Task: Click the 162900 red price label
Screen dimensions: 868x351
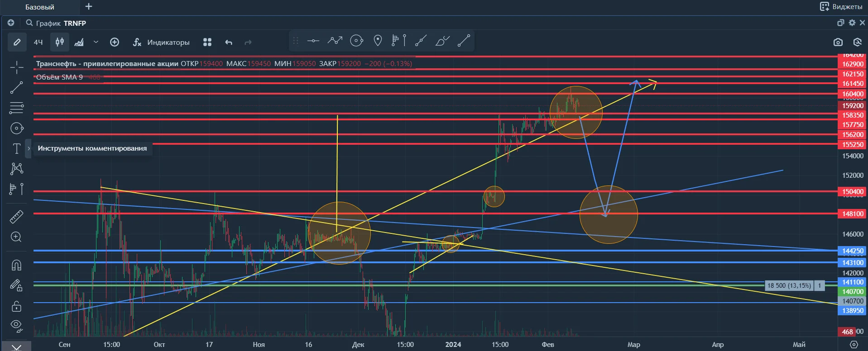Action: point(853,64)
